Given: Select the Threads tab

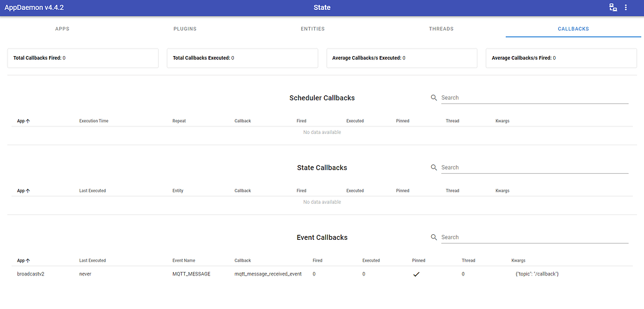Looking at the screenshot, I should (441, 29).
